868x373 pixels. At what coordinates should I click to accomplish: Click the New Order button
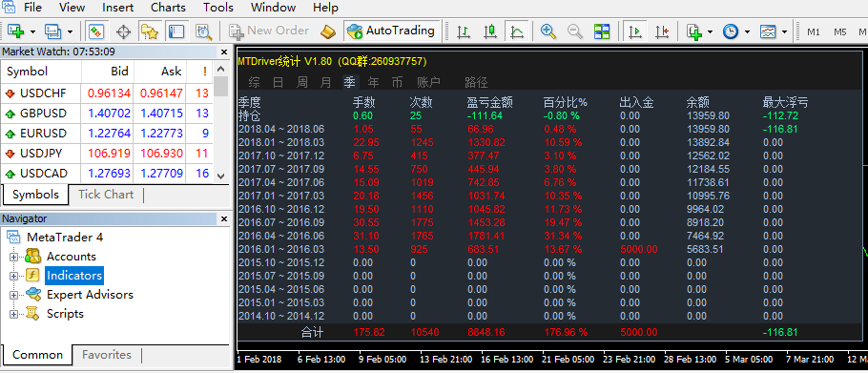[269, 31]
